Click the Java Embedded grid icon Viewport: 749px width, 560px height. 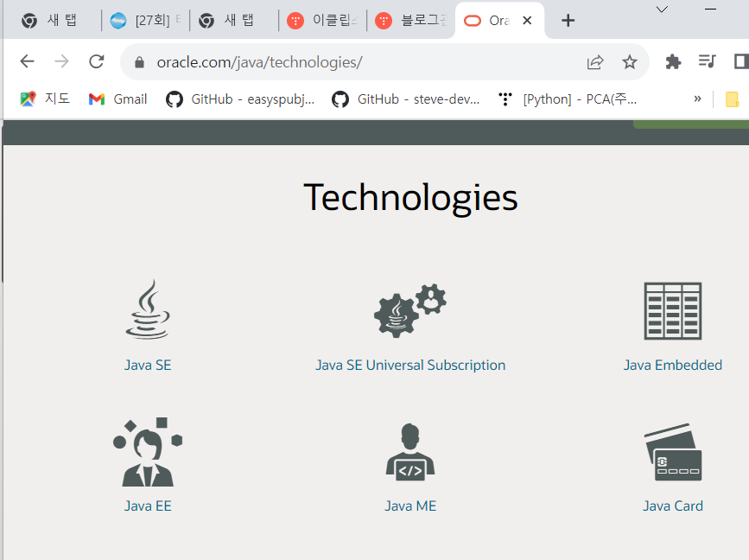coord(673,311)
